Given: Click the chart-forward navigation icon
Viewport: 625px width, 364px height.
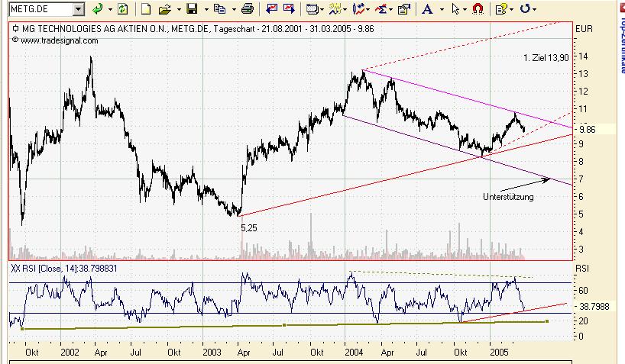Looking at the screenshot, I should [289, 8].
